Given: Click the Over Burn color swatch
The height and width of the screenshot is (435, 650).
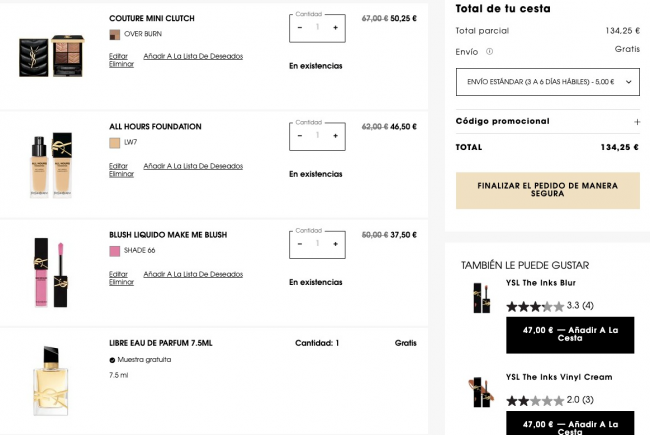Looking at the screenshot, I should click(115, 34).
